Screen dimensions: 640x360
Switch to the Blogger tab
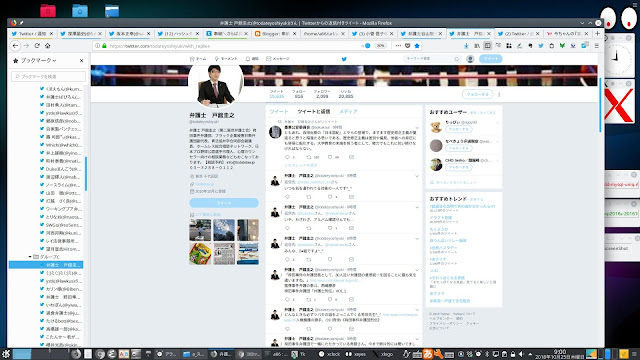276,33
